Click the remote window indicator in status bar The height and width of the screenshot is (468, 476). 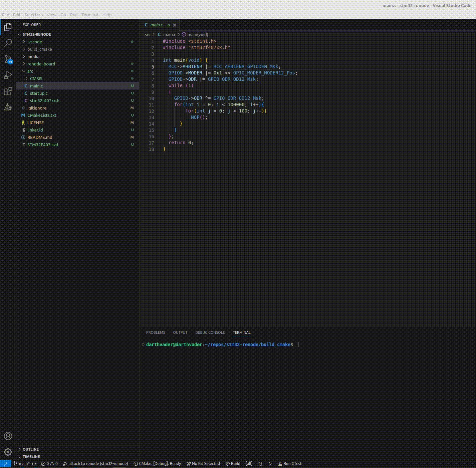(x=6, y=464)
